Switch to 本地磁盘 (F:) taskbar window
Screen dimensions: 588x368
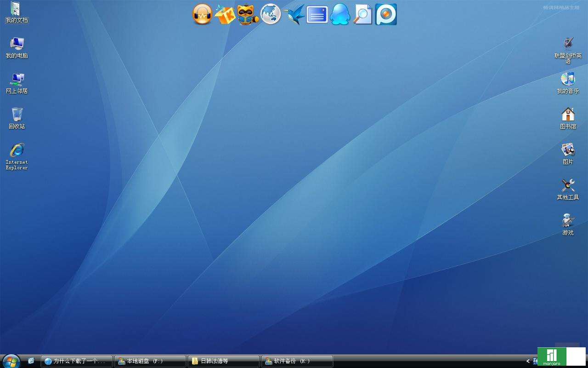[150, 361]
